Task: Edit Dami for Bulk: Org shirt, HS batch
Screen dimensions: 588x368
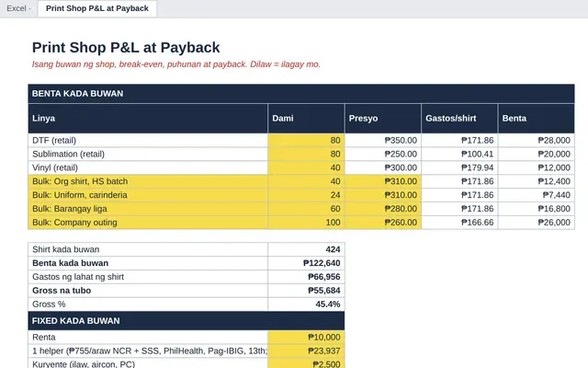Action: pos(306,181)
